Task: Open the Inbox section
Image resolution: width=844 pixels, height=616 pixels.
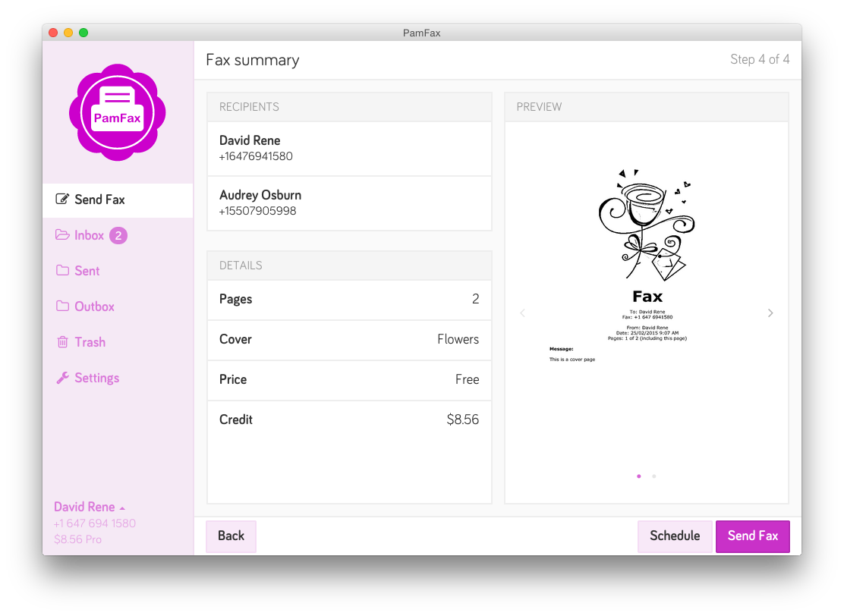Action: (x=118, y=236)
